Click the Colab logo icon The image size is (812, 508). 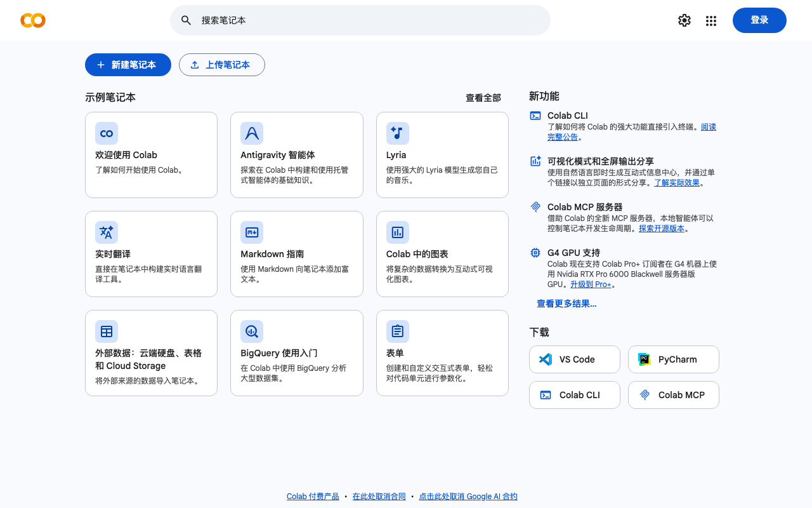coord(33,20)
